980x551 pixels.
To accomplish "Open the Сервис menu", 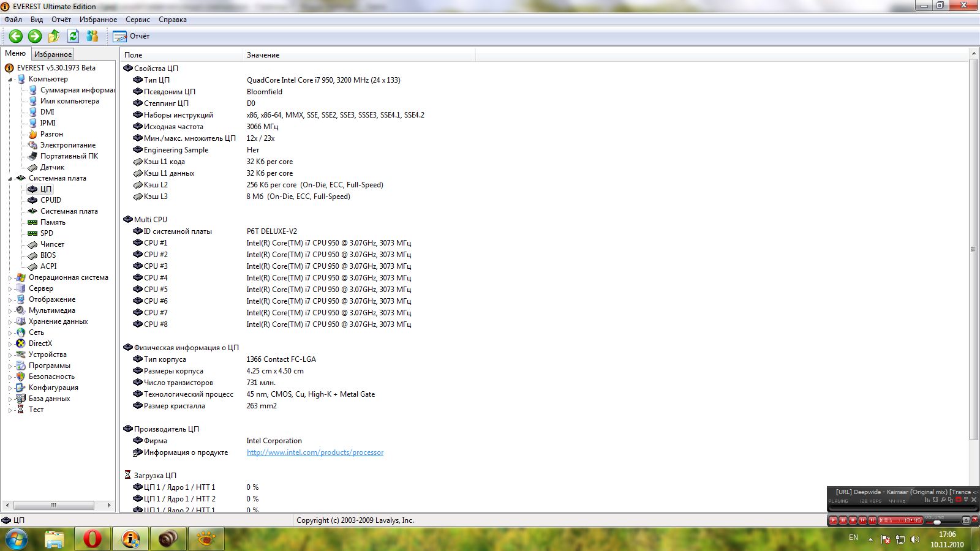I will point(138,20).
